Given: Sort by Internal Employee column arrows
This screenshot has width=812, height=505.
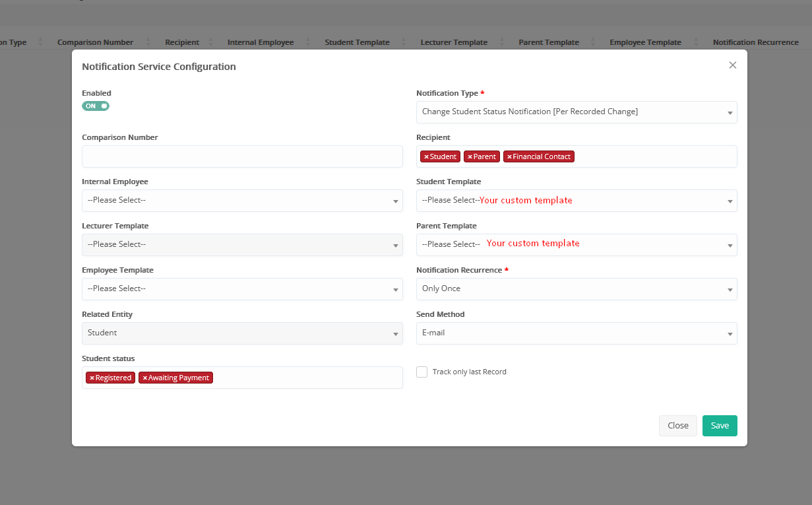Looking at the screenshot, I should [309, 42].
